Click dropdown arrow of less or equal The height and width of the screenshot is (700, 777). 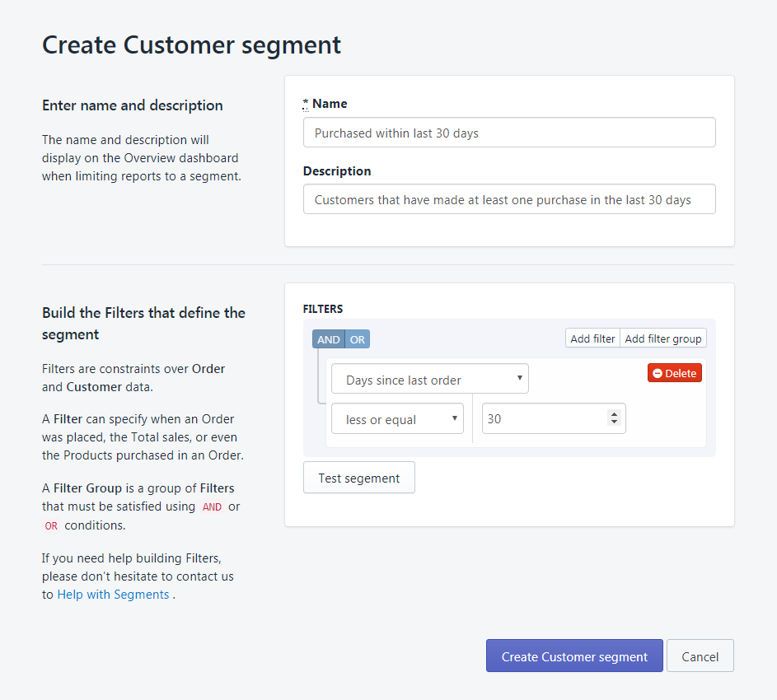(x=454, y=418)
